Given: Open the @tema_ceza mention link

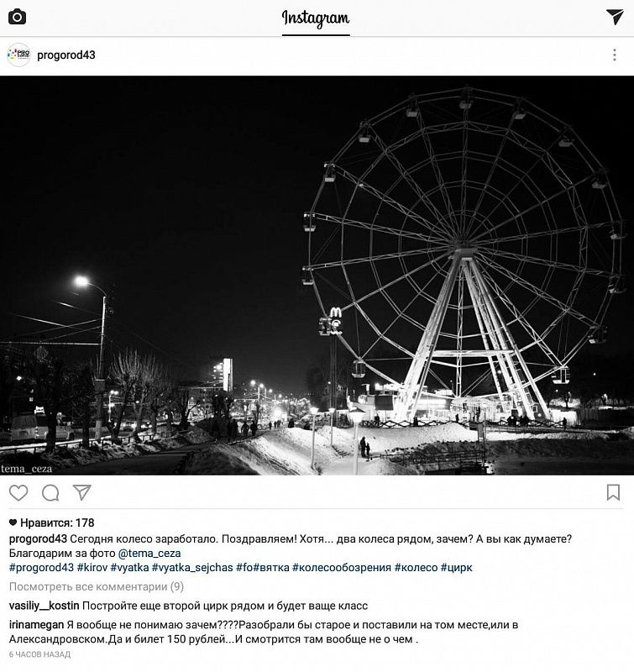Looking at the screenshot, I should [149, 554].
